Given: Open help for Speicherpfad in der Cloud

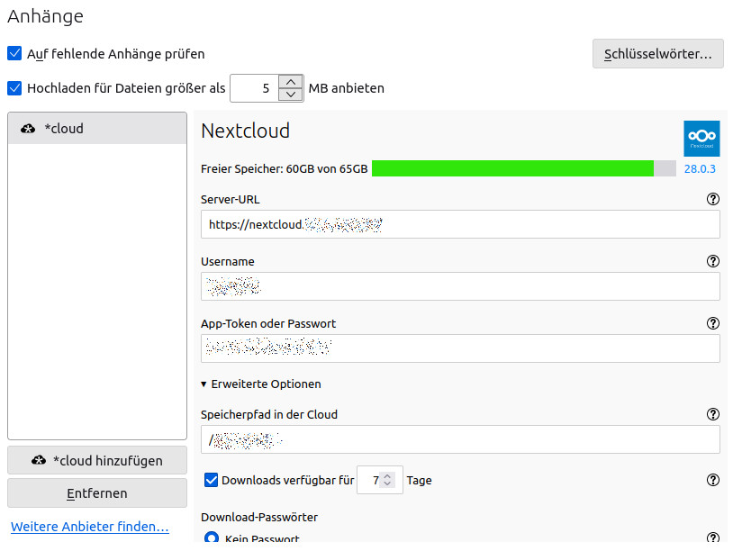Looking at the screenshot, I should [713, 414].
